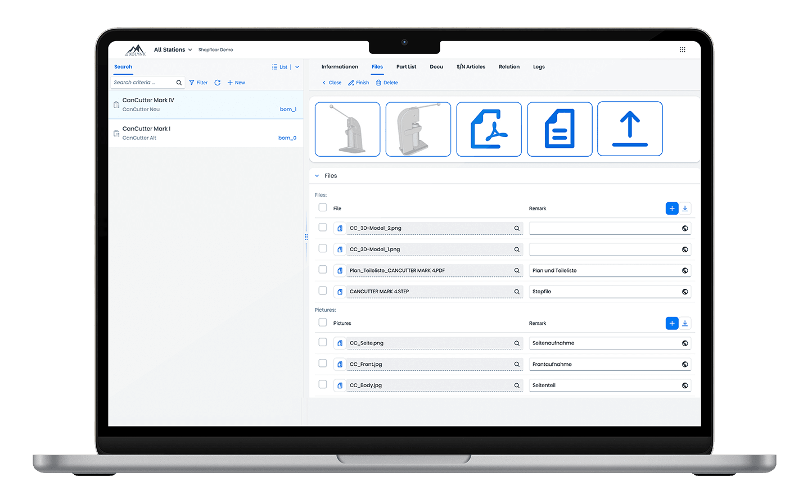The height and width of the screenshot is (504, 812).
Task: Click the Finish button
Action: click(x=359, y=83)
